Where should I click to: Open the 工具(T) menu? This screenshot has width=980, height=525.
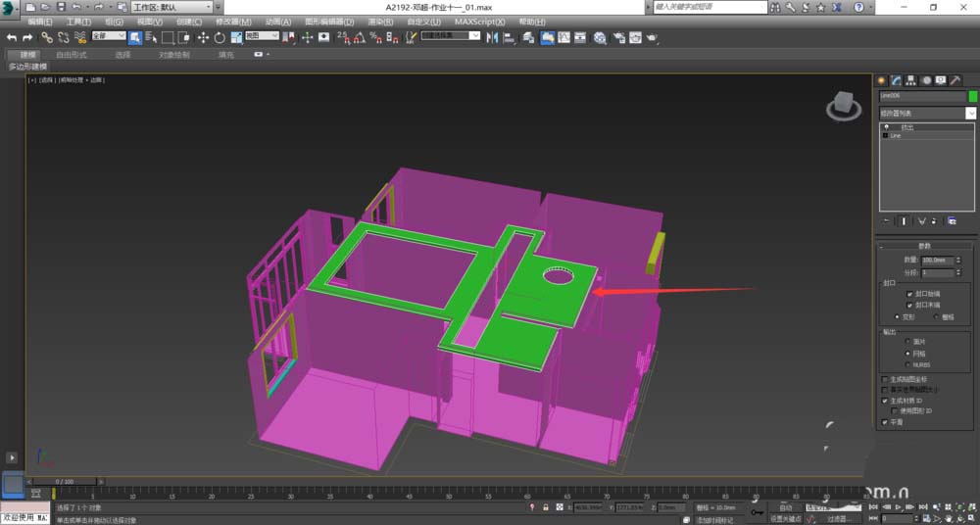78,22
